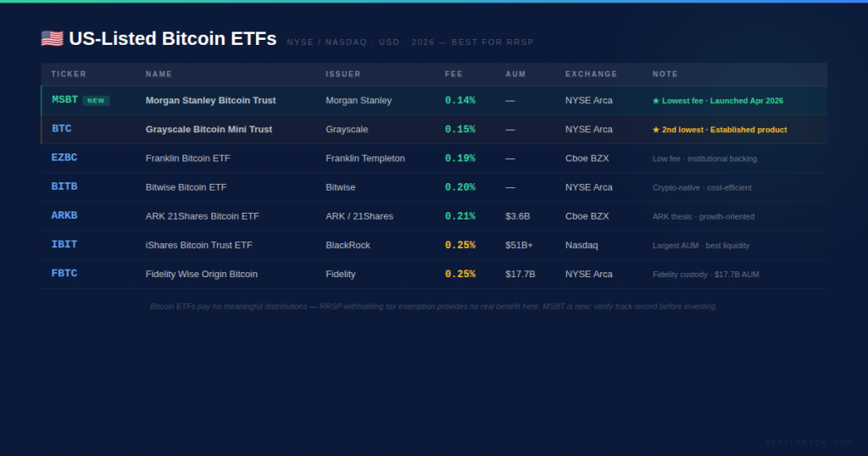The image size is (868, 456).
Task: Click the $17.7B AUM cell
Action: click(520, 274)
